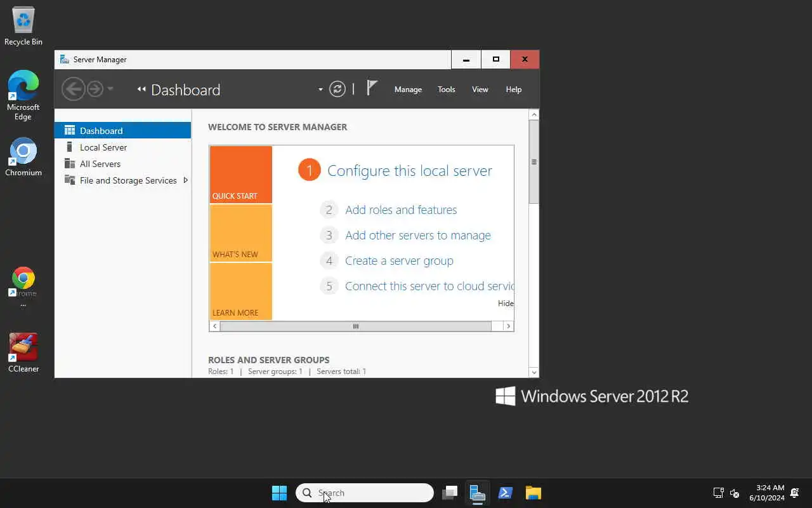
Task: Click the LEARN MORE tile
Action: [241, 291]
